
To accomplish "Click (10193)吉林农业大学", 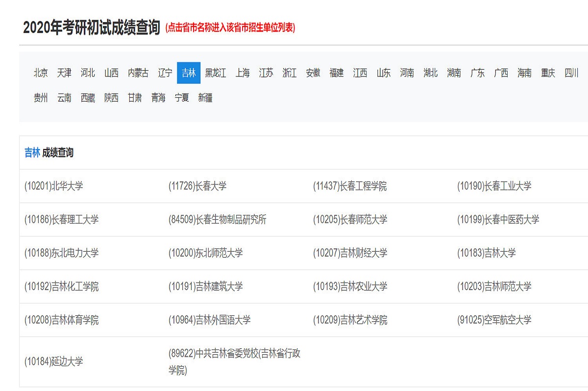I will coord(350,287).
